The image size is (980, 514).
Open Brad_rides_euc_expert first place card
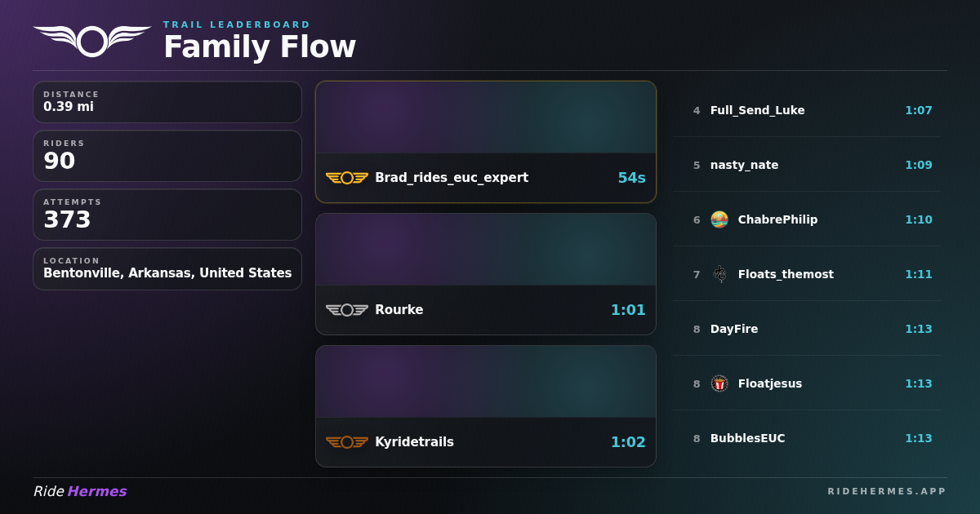(x=486, y=142)
